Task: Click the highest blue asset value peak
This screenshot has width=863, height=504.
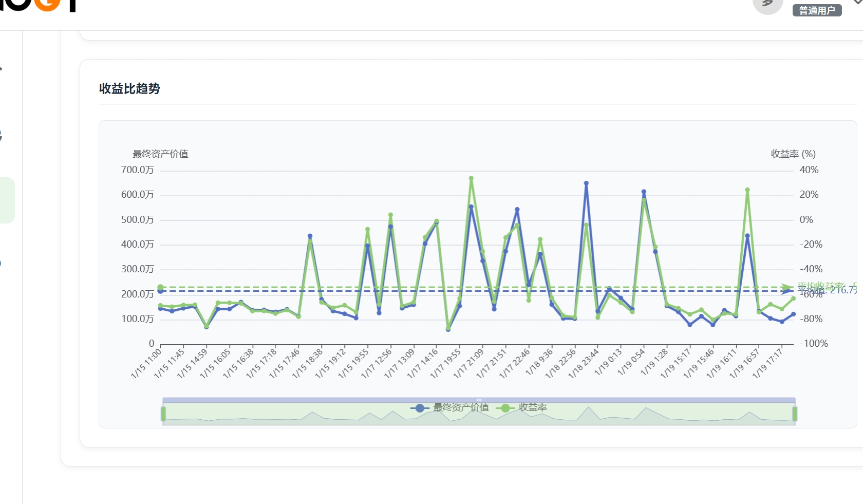Action: pos(586,183)
